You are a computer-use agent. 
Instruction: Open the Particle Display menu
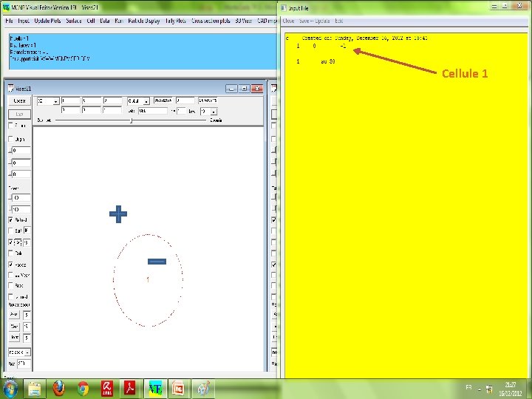(x=144, y=21)
